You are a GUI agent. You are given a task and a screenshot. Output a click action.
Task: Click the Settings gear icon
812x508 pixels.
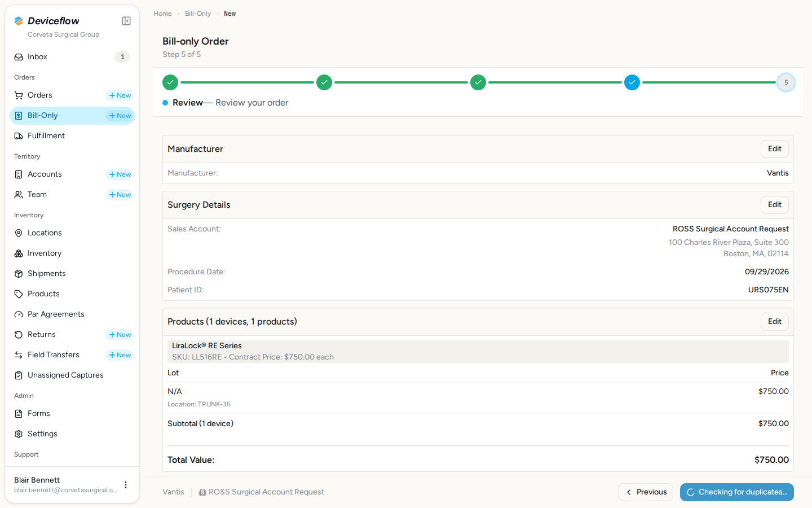pos(19,434)
